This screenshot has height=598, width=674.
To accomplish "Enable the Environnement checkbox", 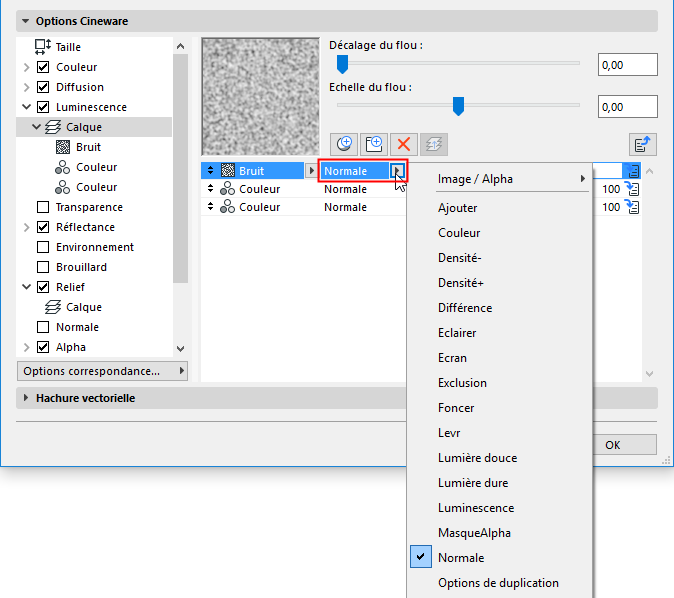I will click(x=43, y=247).
